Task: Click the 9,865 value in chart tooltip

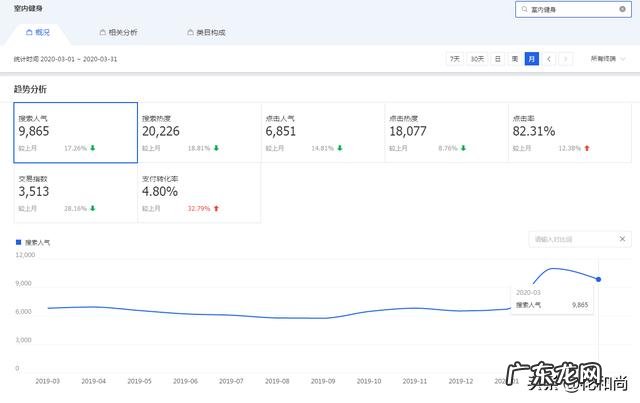Action: pyautogui.click(x=580, y=305)
